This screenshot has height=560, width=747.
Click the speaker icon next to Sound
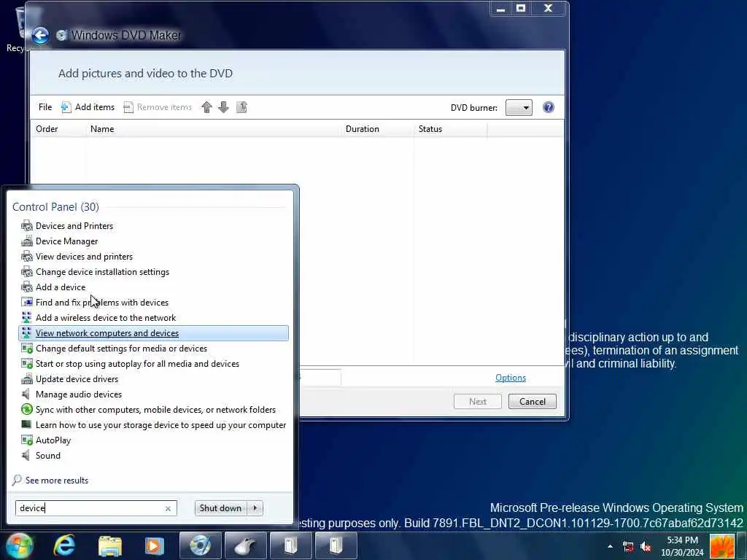point(26,455)
